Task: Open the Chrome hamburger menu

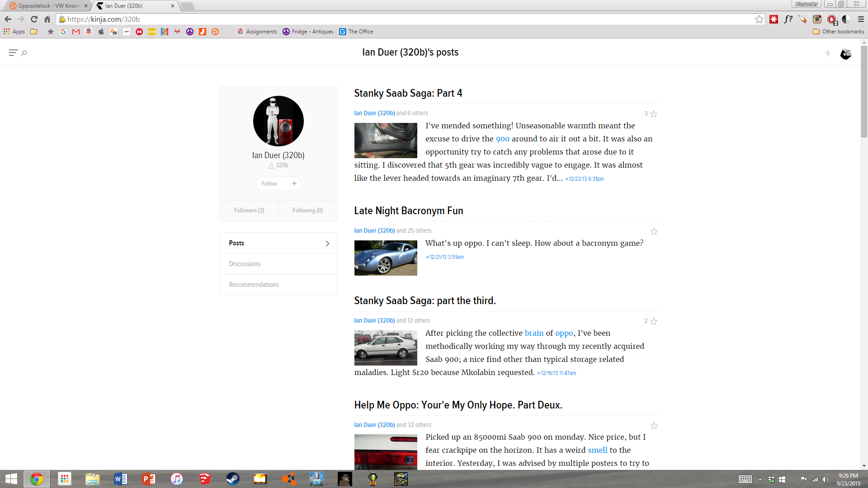Action: pyautogui.click(x=861, y=19)
